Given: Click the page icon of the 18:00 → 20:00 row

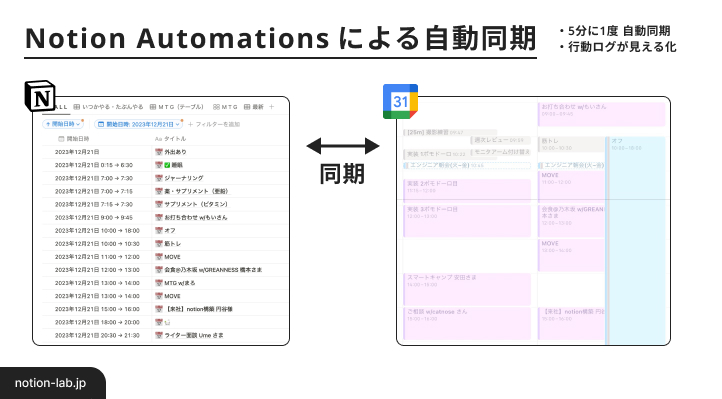Looking at the screenshot, I should click(159, 322).
